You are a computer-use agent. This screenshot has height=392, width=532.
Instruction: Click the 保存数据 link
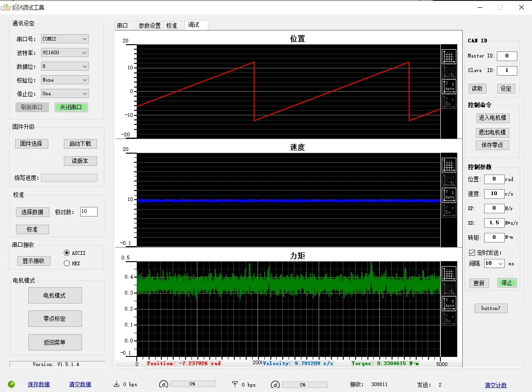tap(39, 385)
